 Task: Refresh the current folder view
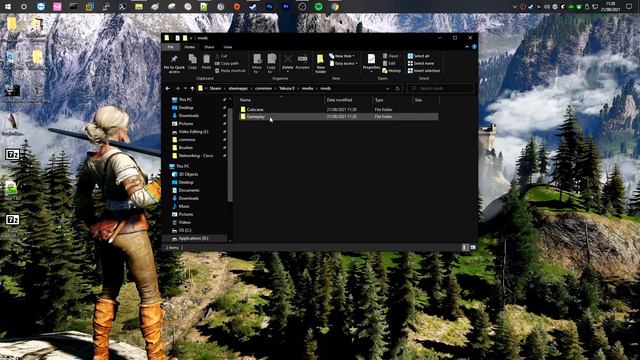coord(398,88)
